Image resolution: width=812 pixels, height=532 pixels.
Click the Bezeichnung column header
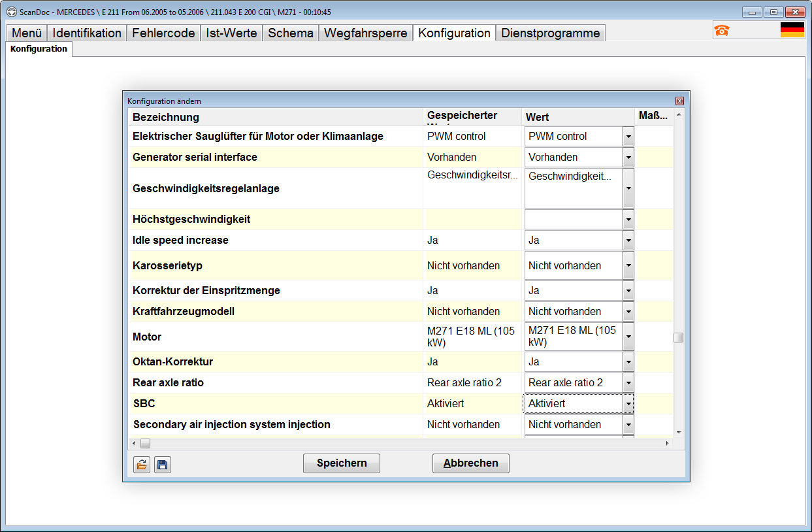click(x=166, y=118)
